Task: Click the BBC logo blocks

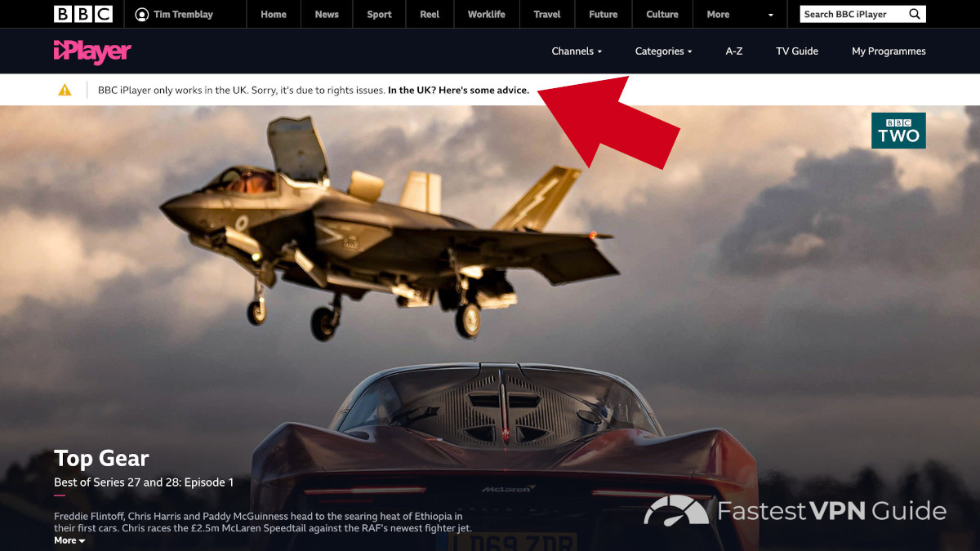Action: tap(83, 14)
